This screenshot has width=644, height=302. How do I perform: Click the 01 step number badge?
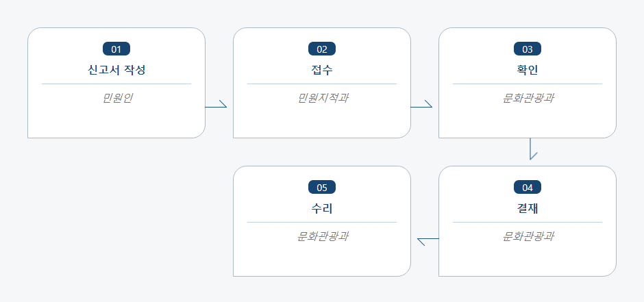[x=116, y=49]
